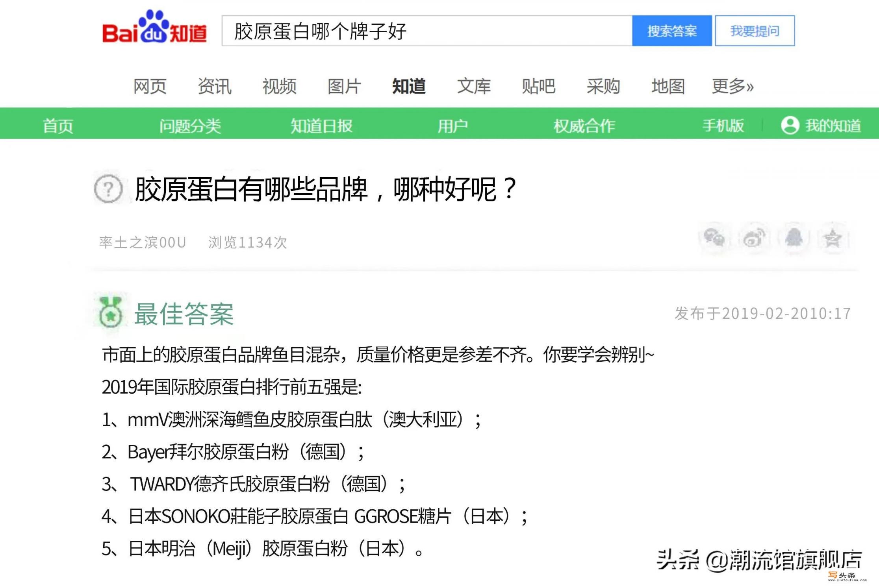The height and width of the screenshot is (588, 879).
Task: Click the line 2019年国际胶原蛋白排行前五强是:
Action: click(232, 387)
